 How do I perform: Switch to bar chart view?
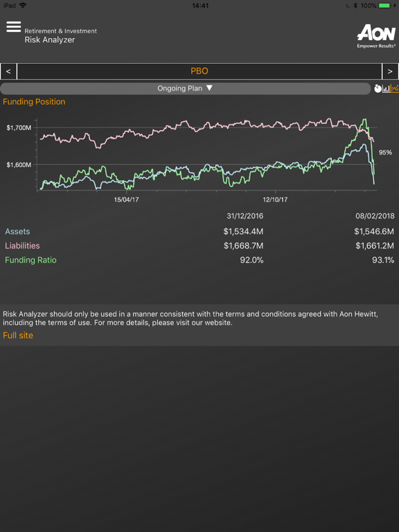pos(386,89)
